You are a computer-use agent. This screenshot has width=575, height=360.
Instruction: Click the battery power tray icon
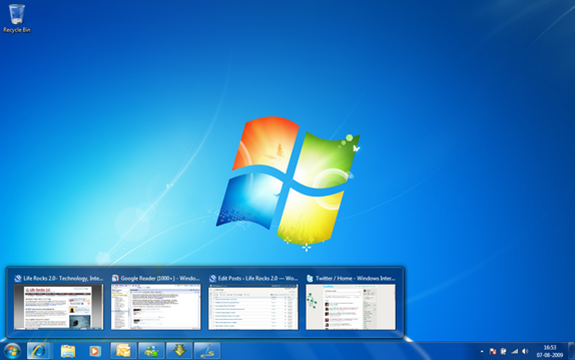(503, 351)
